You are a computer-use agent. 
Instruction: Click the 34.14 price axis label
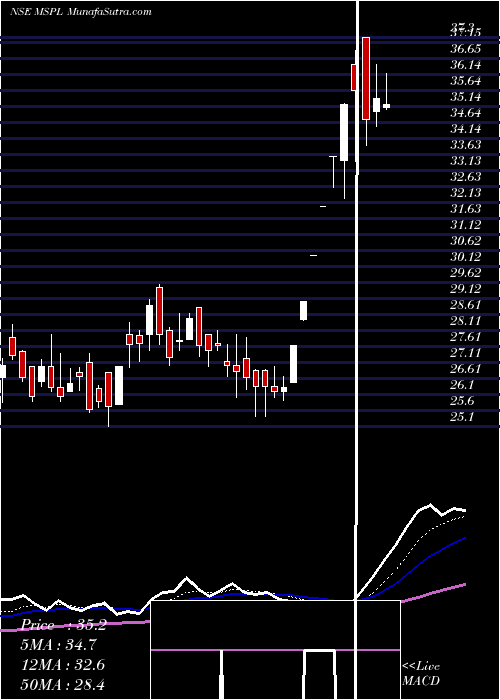click(466, 129)
